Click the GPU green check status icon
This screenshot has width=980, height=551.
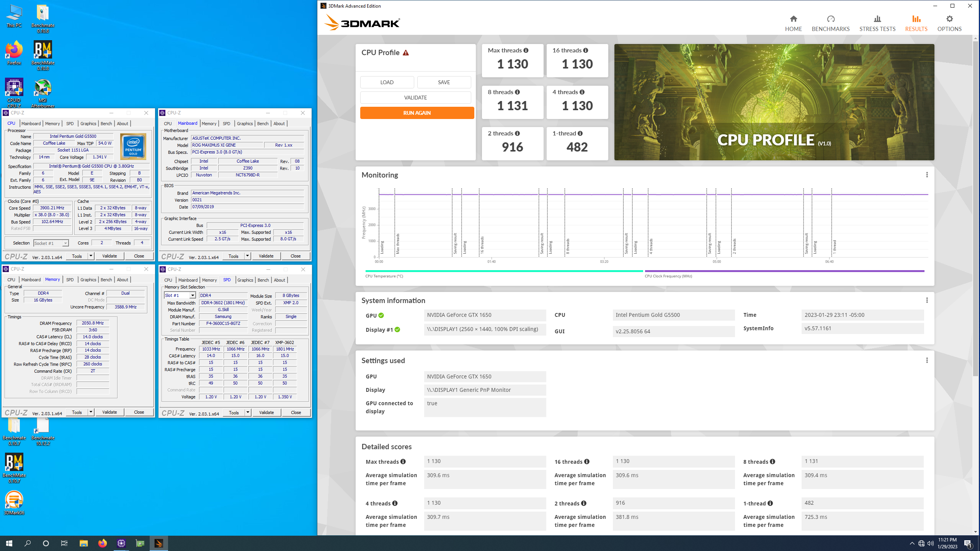(381, 316)
